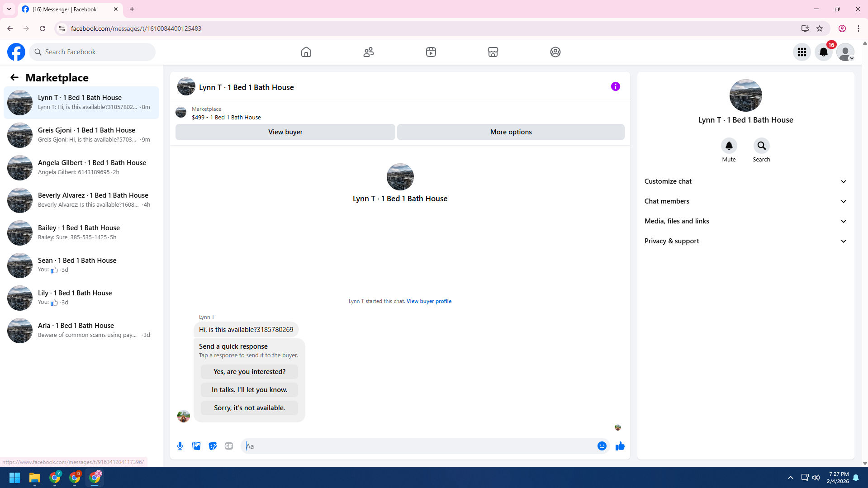Reload the page

43,28
